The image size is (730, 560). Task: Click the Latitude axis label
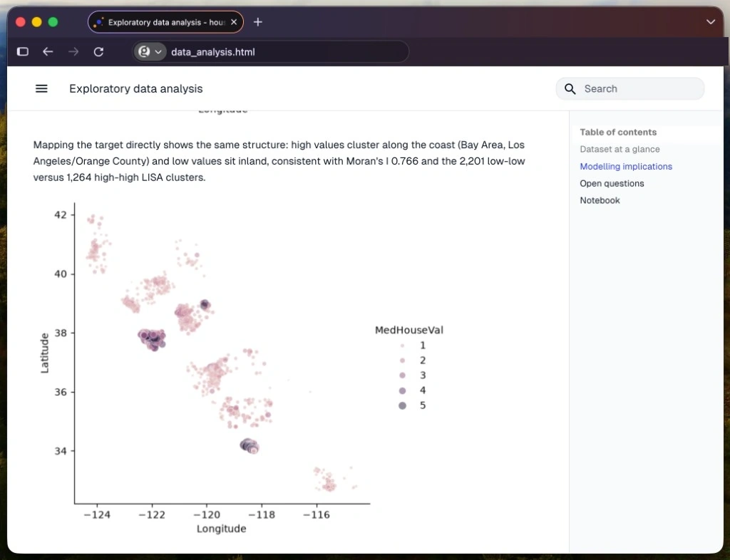tap(44, 353)
